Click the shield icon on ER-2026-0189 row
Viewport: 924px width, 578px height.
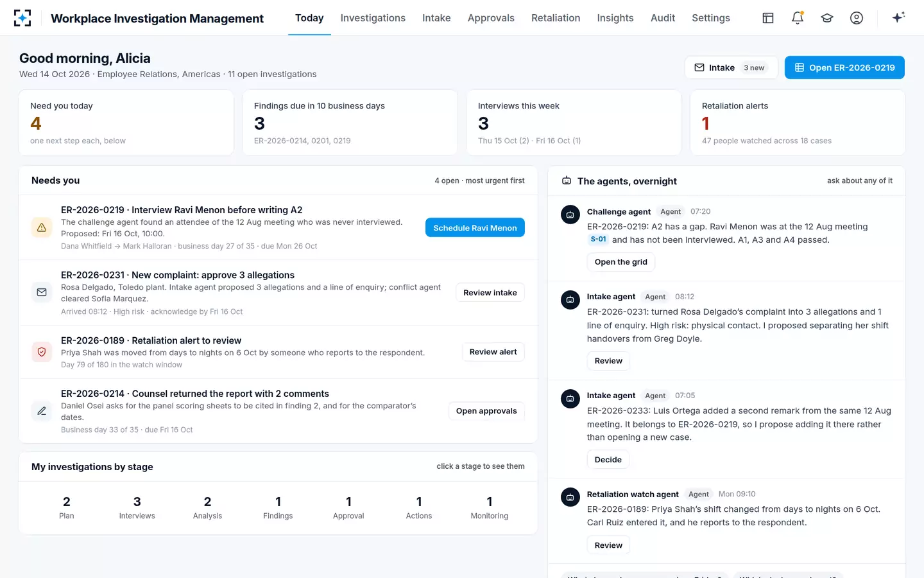tap(42, 352)
